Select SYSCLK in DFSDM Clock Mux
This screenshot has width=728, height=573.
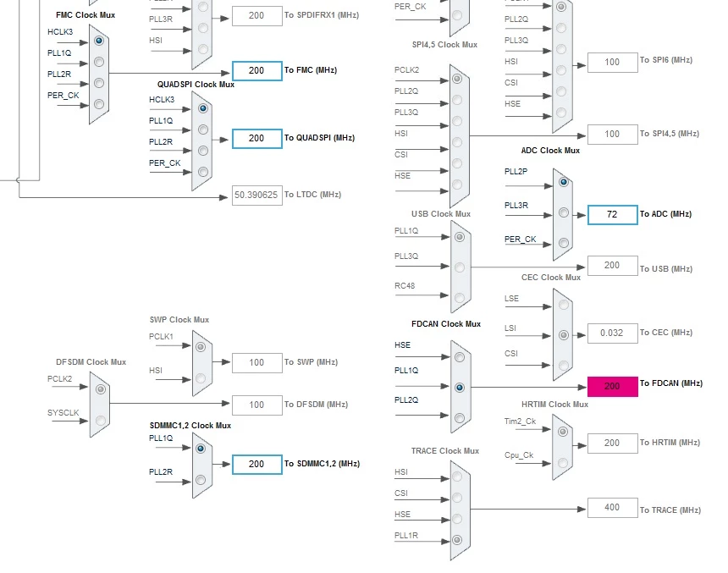pyautogui.click(x=101, y=421)
